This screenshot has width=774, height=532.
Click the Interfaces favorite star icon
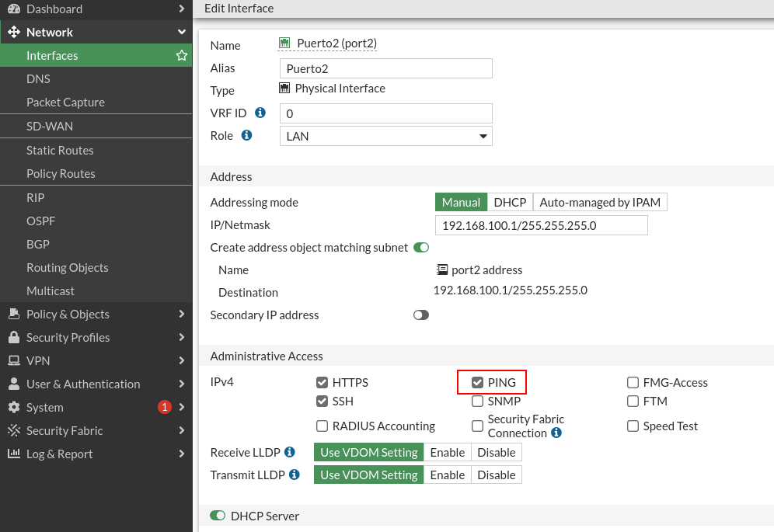[182, 55]
